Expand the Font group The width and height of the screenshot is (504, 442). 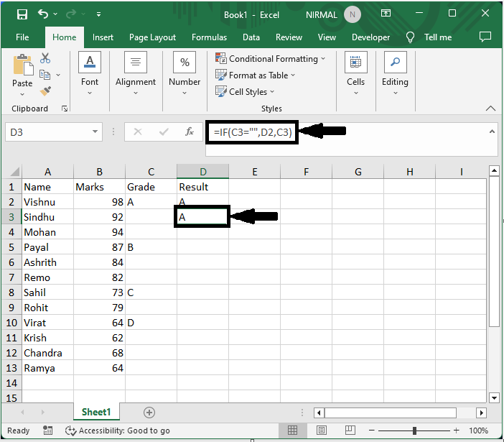[90, 73]
